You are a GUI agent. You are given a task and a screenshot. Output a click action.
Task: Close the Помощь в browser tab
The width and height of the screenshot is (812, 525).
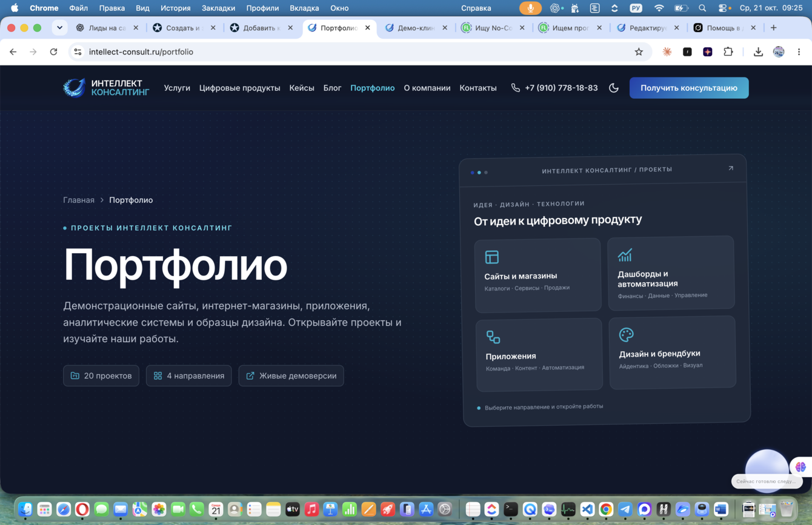(753, 28)
